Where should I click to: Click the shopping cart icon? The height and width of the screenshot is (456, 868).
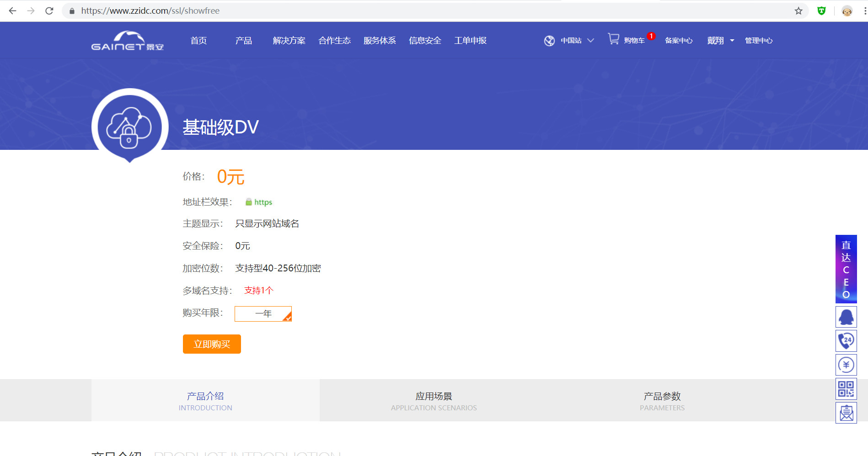point(613,39)
